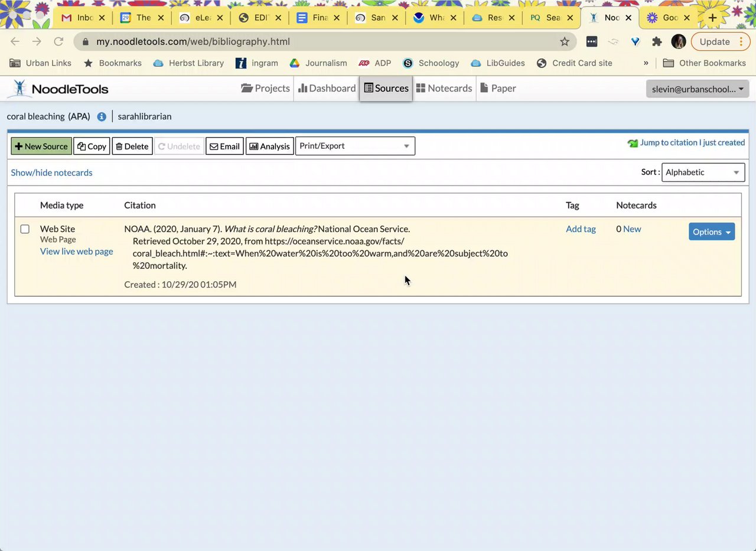Go forward in browser history
Viewport: 756px width, 551px height.
[x=37, y=42]
